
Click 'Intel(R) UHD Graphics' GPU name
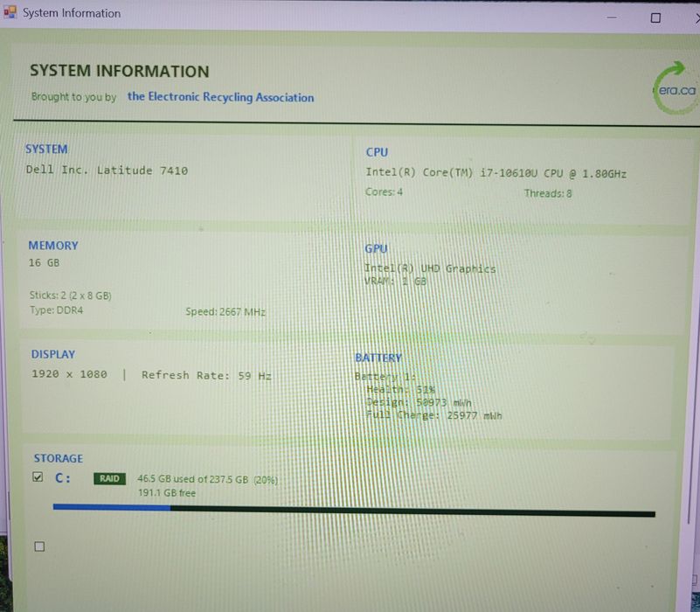coord(430,268)
